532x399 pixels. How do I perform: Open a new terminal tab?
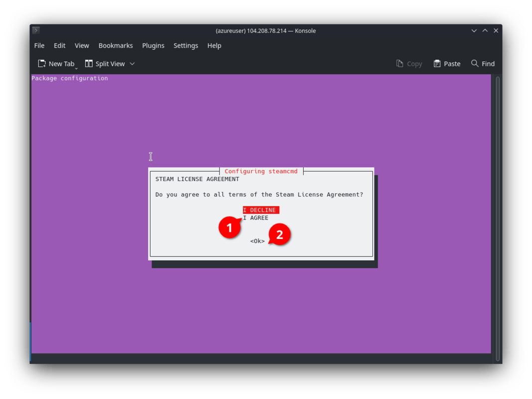(56, 64)
